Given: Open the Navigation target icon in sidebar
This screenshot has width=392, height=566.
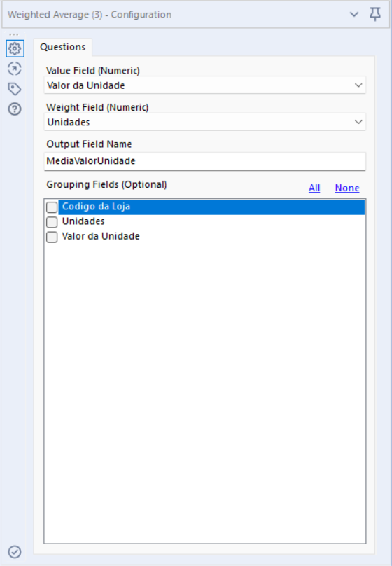Looking at the screenshot, I should click(15, 69).
